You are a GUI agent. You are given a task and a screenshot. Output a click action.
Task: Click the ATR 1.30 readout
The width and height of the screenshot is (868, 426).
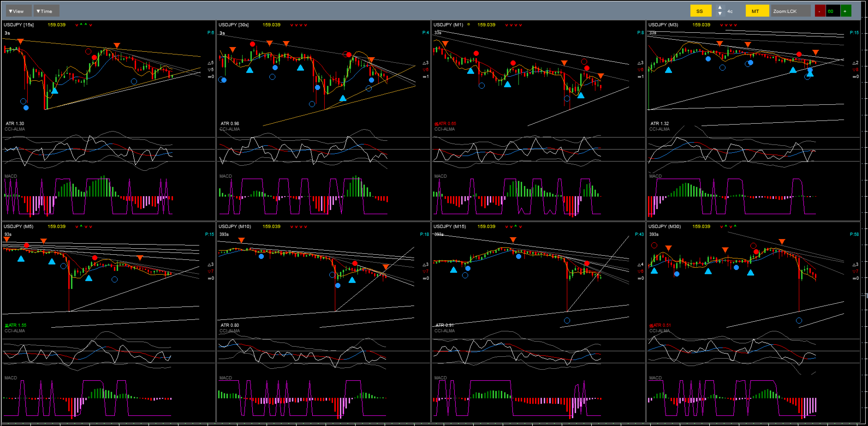[15, 124]
